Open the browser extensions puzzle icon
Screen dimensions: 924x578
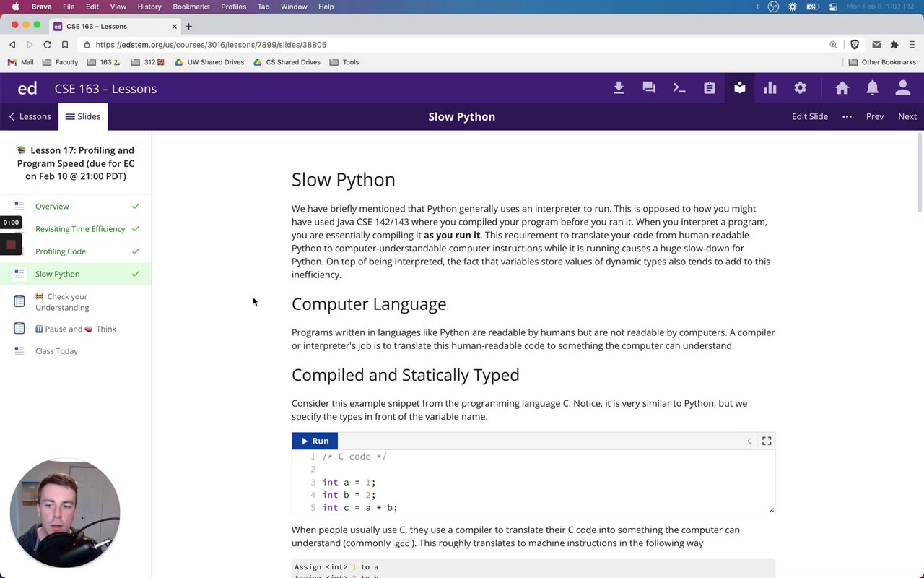(x=894, y=45)
